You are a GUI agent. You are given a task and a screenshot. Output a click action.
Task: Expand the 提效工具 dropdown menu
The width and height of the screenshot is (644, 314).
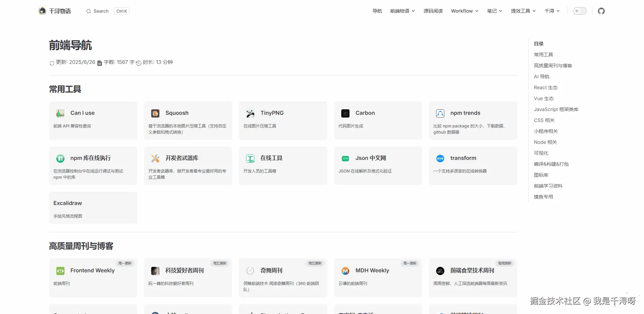click(x=524, y=11)
